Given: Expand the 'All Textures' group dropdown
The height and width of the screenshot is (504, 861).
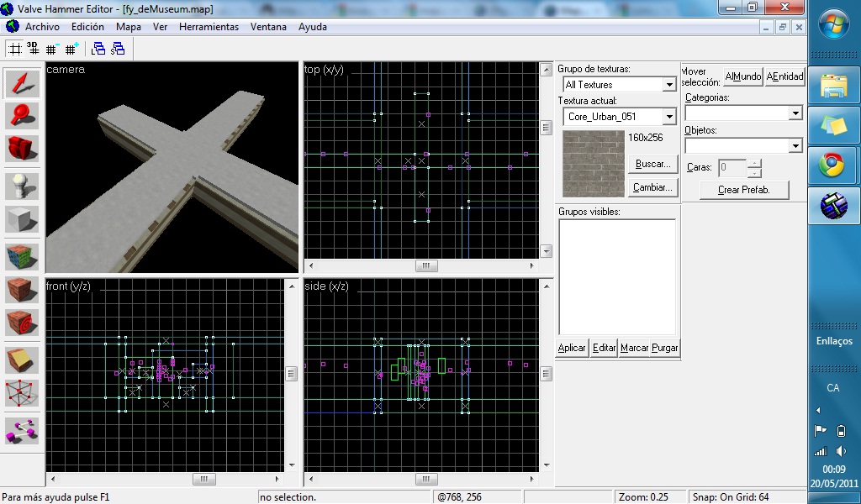Looking at the screenshot, I should click(x=669, y=85).
